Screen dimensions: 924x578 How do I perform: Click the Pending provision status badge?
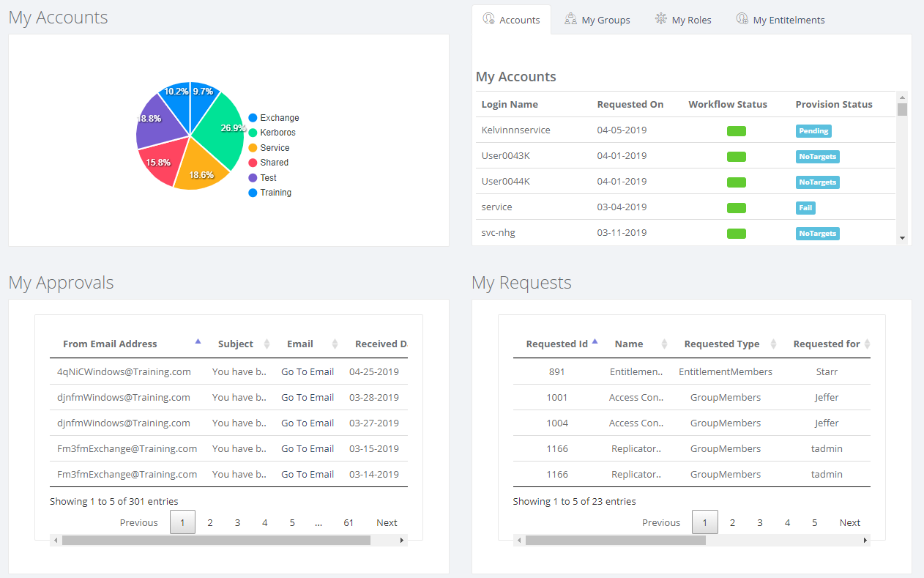[x=813, y=131]
